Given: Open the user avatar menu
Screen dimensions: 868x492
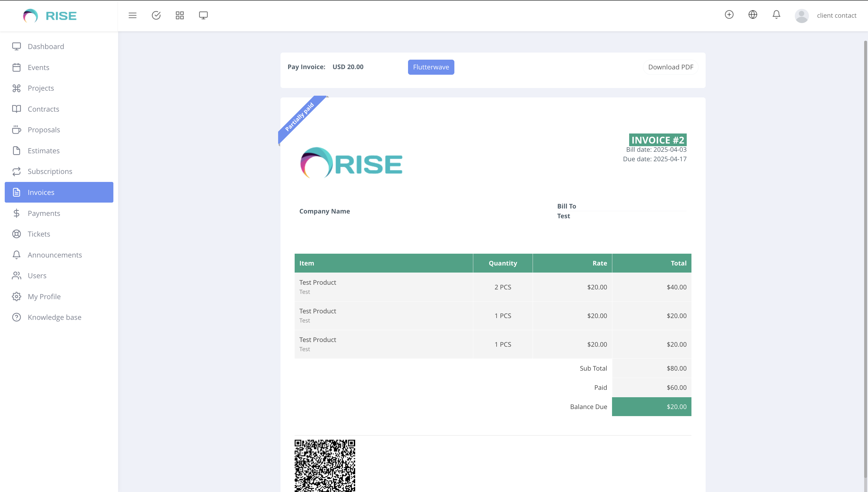Looking at the screenshot, I should point(802,16).
